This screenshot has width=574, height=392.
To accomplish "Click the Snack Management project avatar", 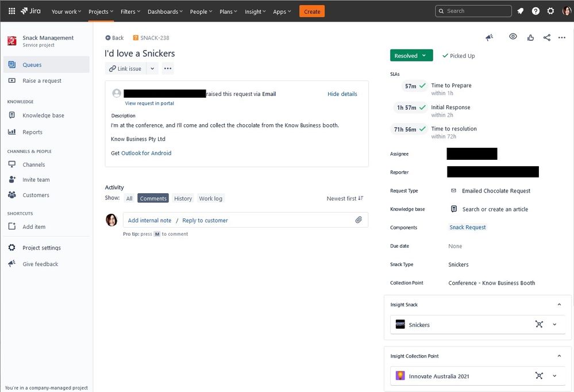I will click(x=11, y=41).
